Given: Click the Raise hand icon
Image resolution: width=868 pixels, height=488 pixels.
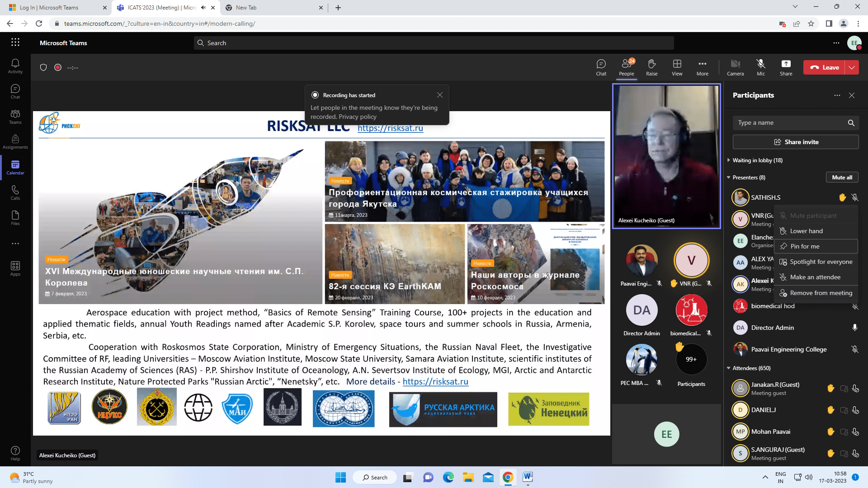Looking at the screenshot, I should point(651,67).
